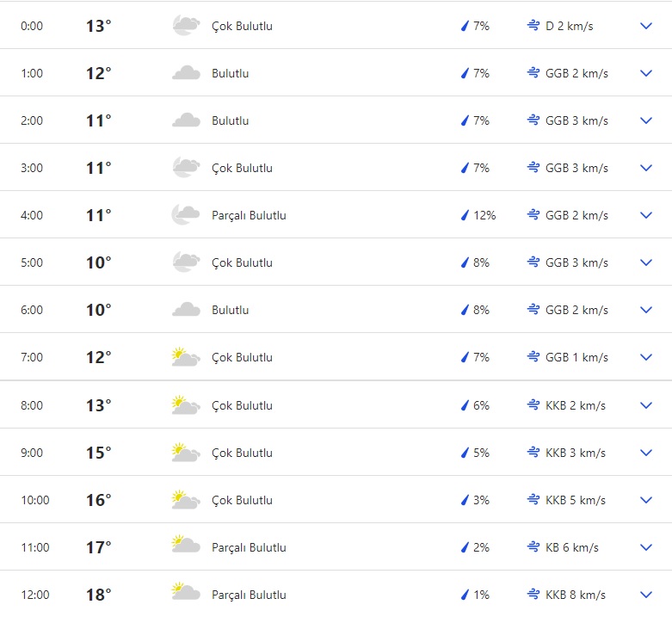672x617 pixels.
Task: Click the 18° temperature at 12:00
Action: click(x=98, y=595)
